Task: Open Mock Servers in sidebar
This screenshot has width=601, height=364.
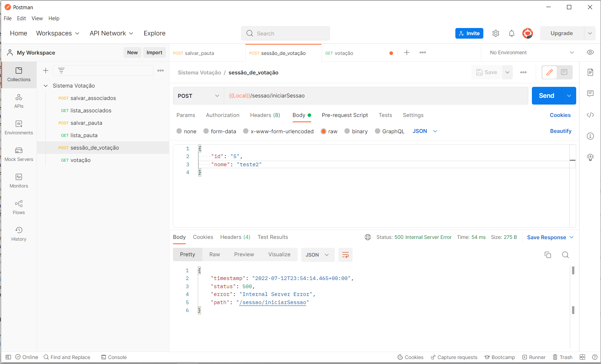Action: 19,154
